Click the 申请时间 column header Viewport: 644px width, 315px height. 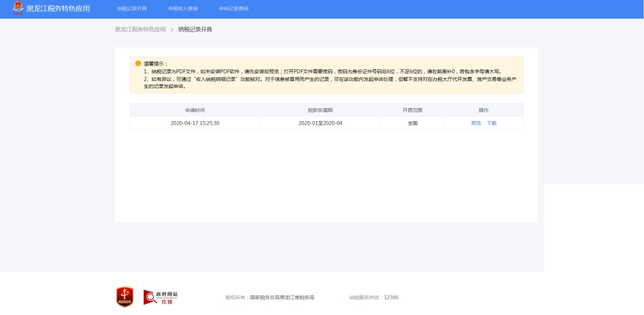coord(195,110)
